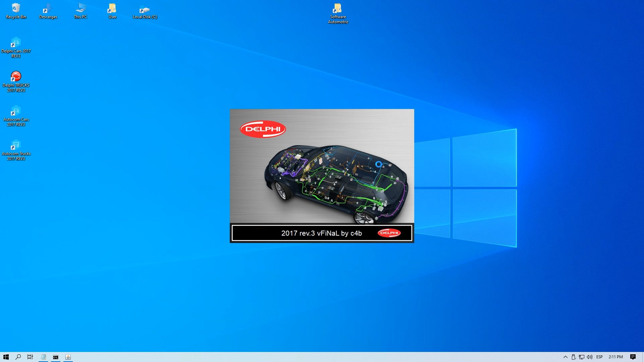Open the User folder on the desktop
The width and height of the screenshot is (644, 362).
click(112, 8)
